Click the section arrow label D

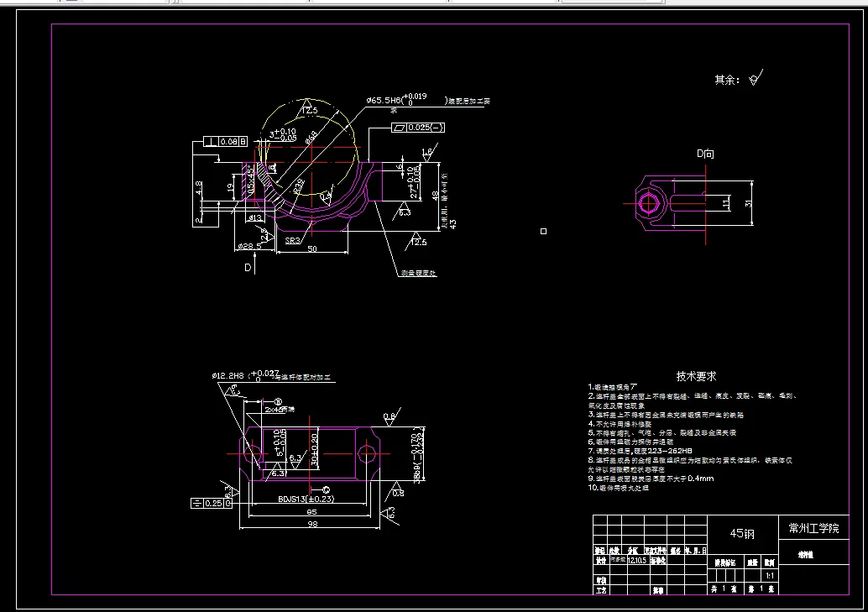click(x=248, y=267)
